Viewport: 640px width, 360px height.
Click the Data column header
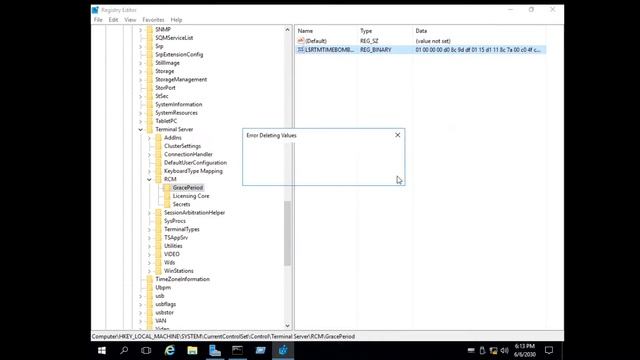(421, 31)
